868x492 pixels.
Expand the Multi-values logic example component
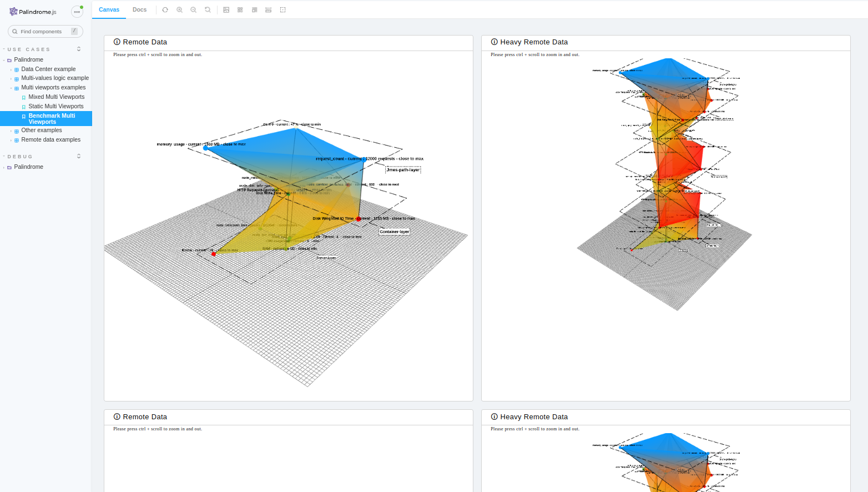[x=55, y=78]
